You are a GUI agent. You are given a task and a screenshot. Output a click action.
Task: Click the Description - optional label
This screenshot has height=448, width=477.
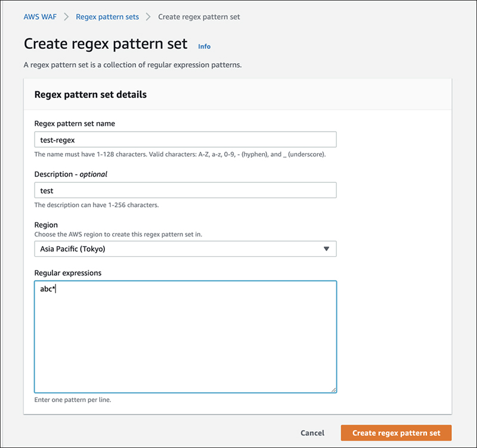tap(70, 174)
